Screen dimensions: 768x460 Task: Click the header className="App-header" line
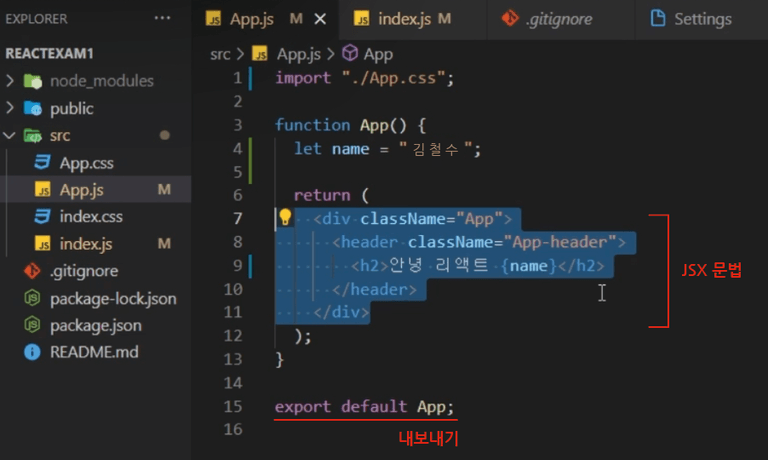tap(479, 242)
